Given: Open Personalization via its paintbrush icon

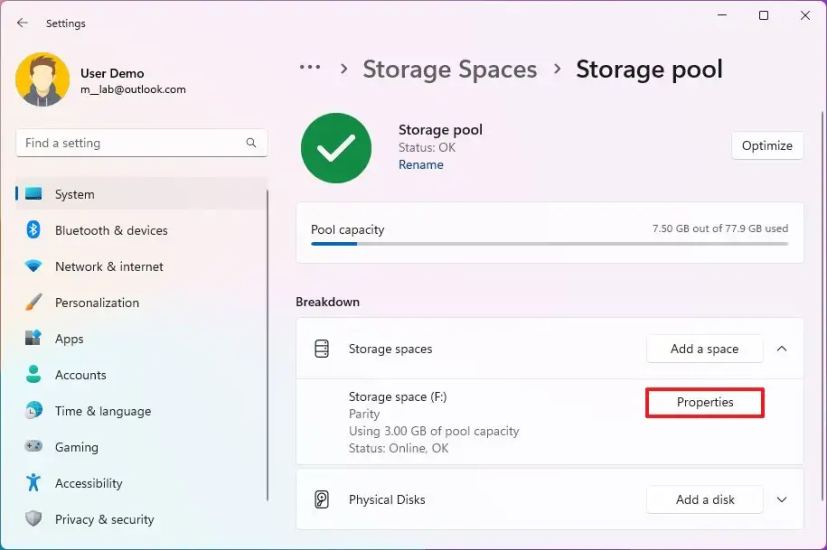Looking at the screenshot, I should tap(34, 303).
